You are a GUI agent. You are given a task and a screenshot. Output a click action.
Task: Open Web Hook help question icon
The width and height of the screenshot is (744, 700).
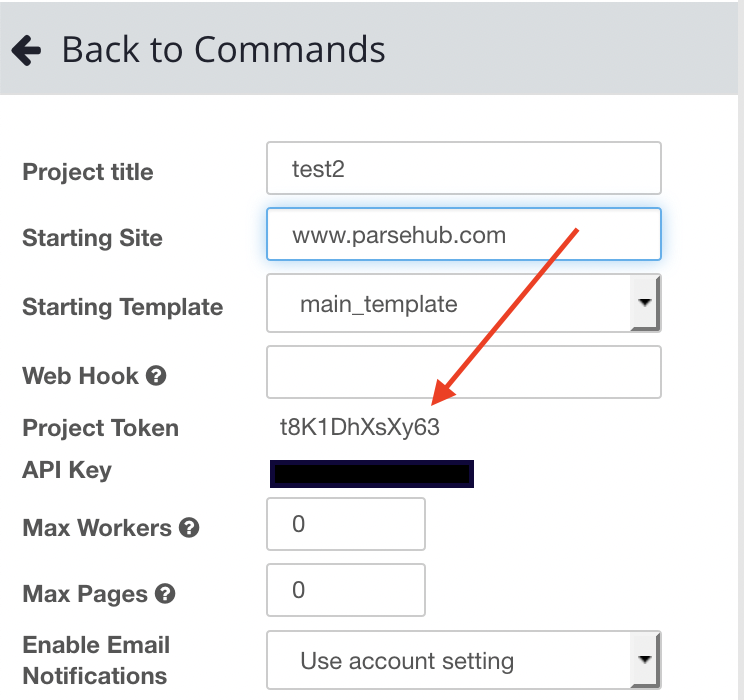156,376
